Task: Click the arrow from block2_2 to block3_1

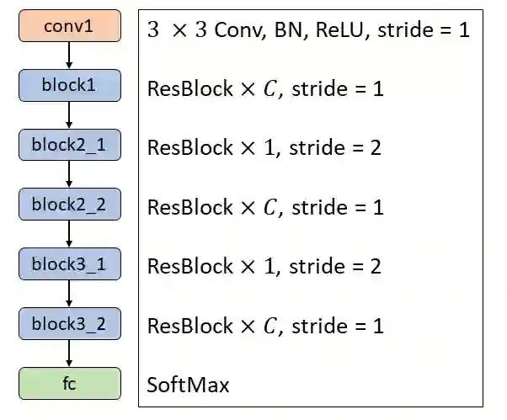Action: 70,234
